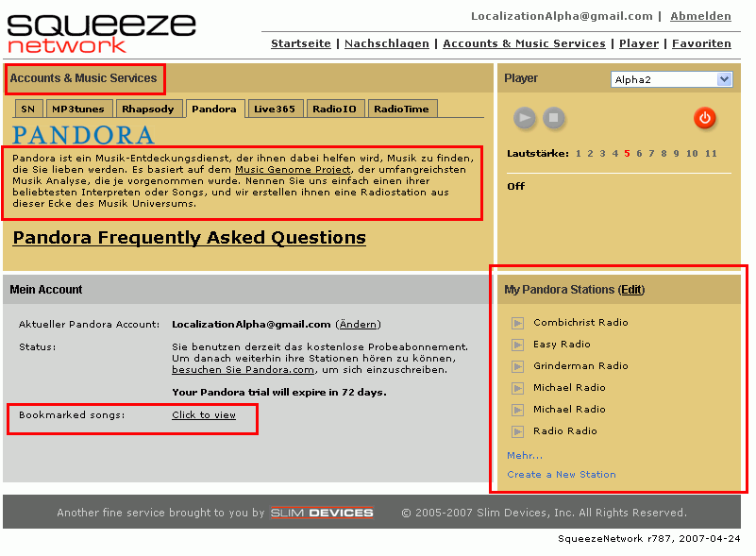Click to view bookmarked songs
The width and height of the screenshot is (756, 556).
coord(204,415)
